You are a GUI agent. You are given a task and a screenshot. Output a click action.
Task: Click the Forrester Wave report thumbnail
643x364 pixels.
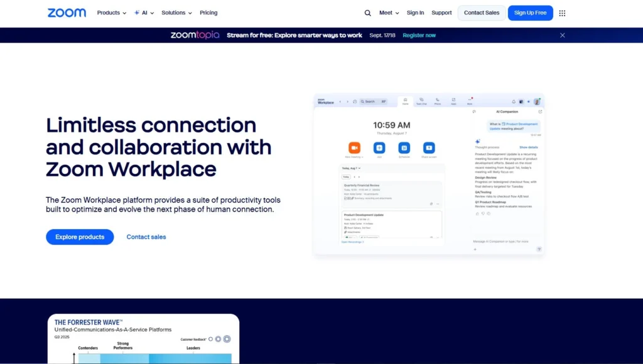pyautogui.click(x=144, y=339)
